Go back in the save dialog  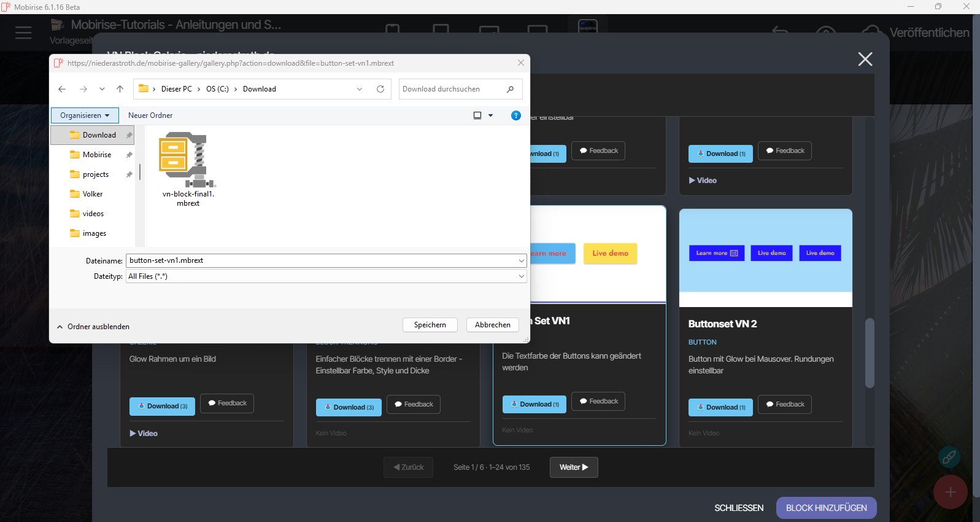[62, 89]
